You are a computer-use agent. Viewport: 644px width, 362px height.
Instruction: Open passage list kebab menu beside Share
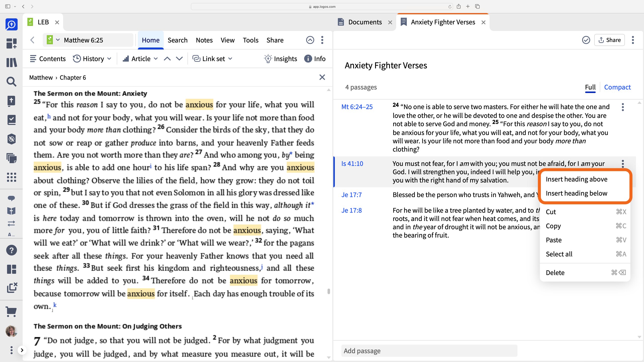click(x=633, y=40)
